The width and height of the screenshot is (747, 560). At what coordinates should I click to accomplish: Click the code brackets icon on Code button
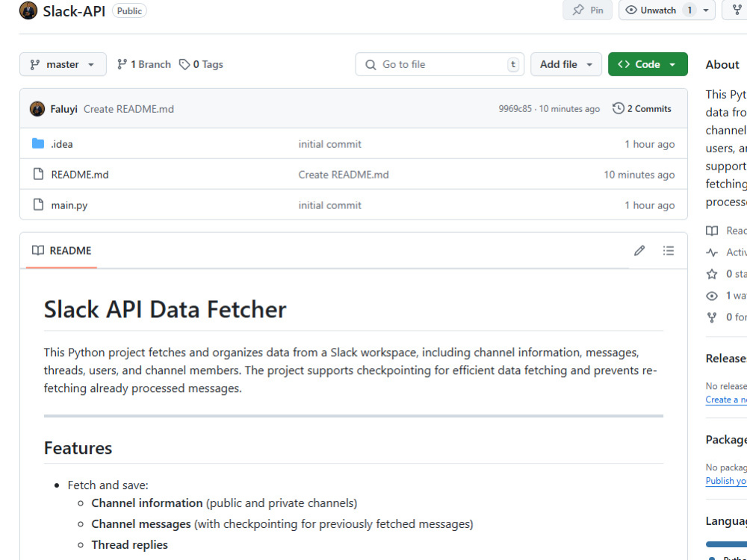(x=624, y=64)
